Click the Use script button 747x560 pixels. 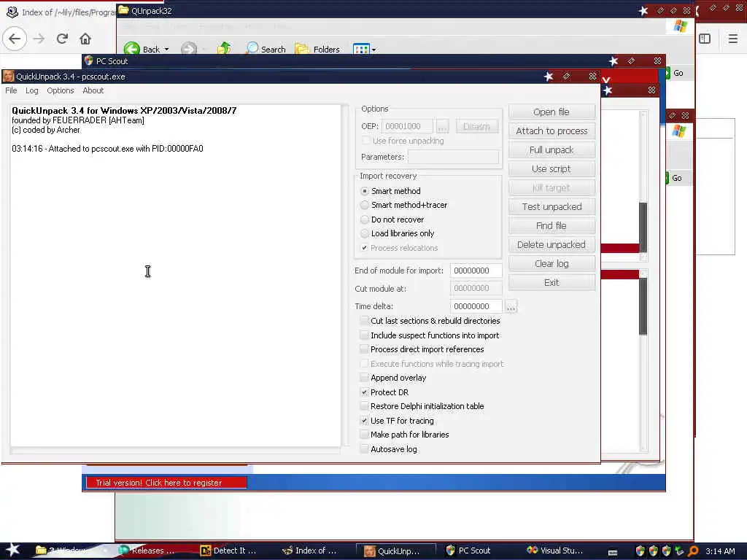pyautogui.click(x=551, y=169)
